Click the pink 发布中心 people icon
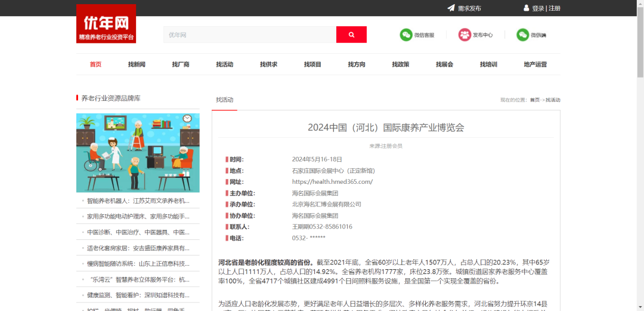644x311 pixels. [465, 35]
